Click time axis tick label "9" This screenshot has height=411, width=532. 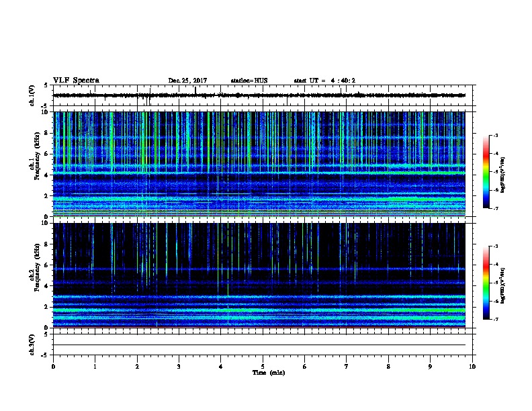pyautogui.click(x=430, y=367)
